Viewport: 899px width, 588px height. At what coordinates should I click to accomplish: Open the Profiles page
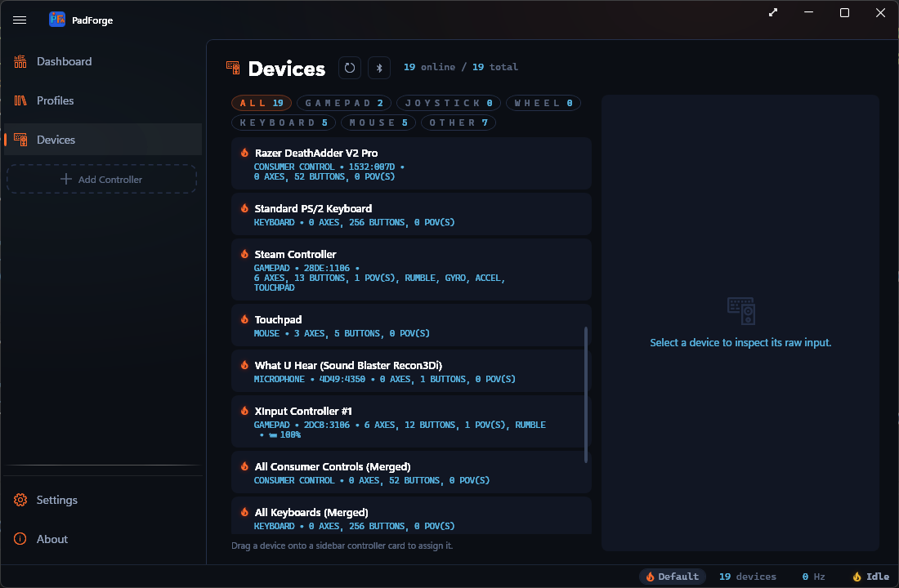point(103,100)
